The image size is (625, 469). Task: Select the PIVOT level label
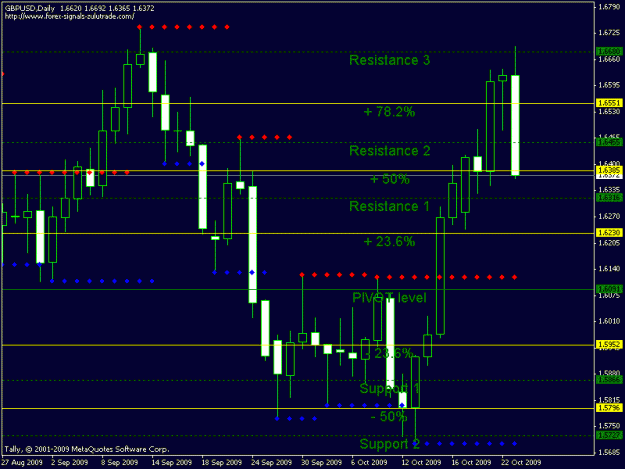389,298
